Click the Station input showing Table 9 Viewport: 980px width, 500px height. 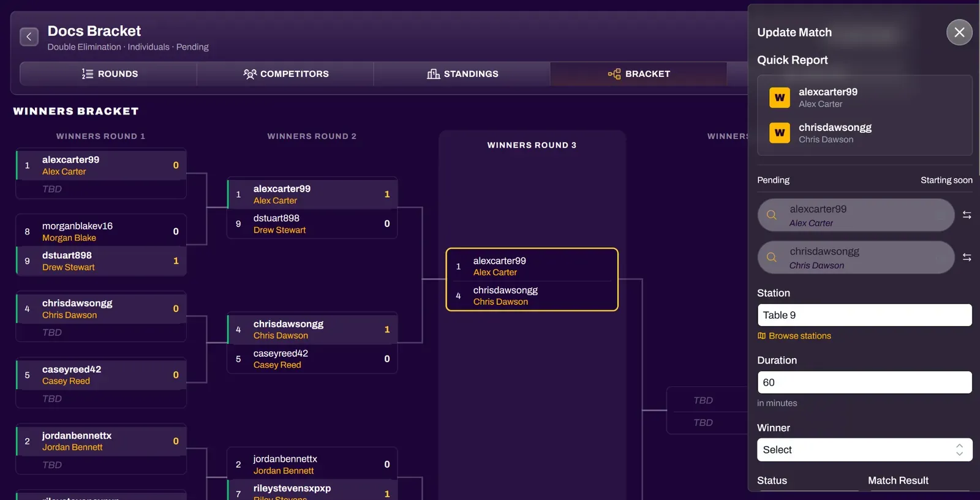pyautogui.click(x=864, y=315)
